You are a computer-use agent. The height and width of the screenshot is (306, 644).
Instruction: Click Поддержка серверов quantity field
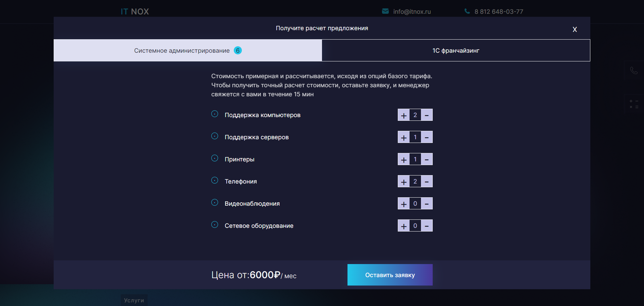coord(415,137)
